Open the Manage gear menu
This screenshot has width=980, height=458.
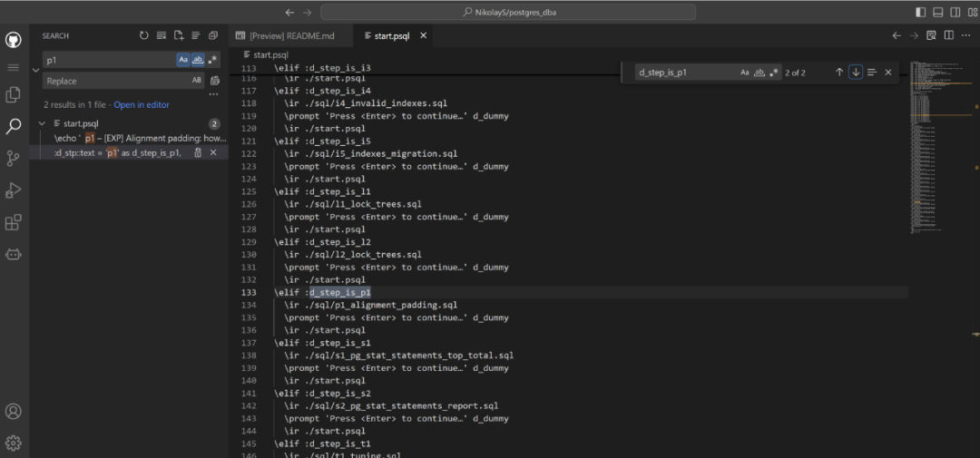[14, 443]
